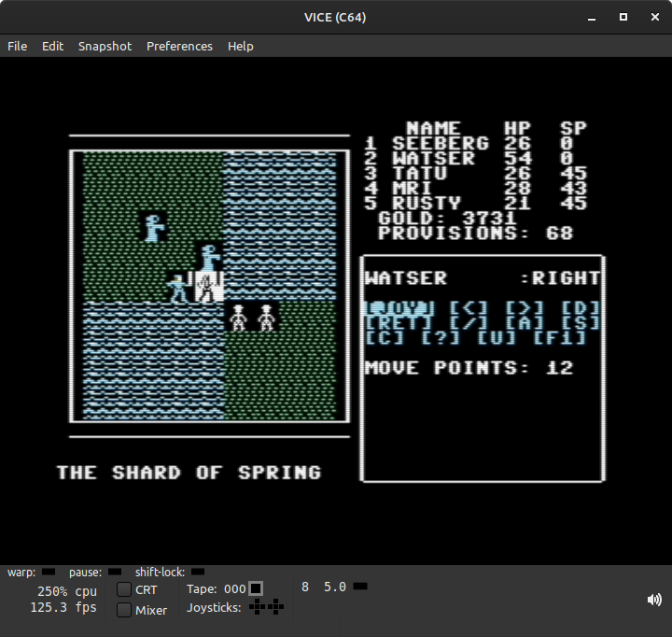Click the right skeleton enemy sprite
The image size is (672, 637).
point(266,318)
